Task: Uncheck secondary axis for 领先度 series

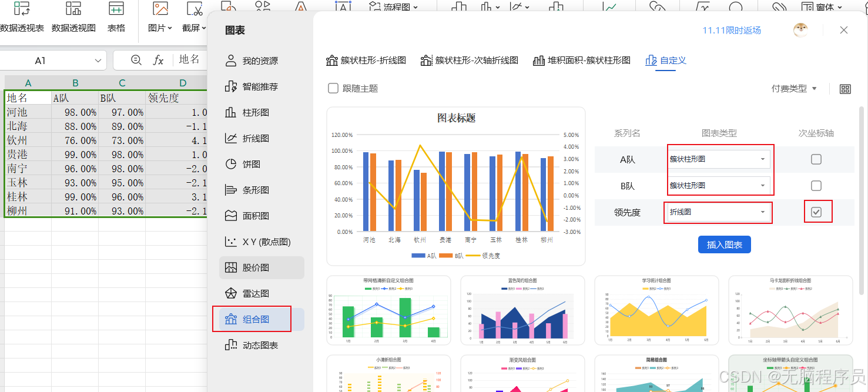Action: 816,212
